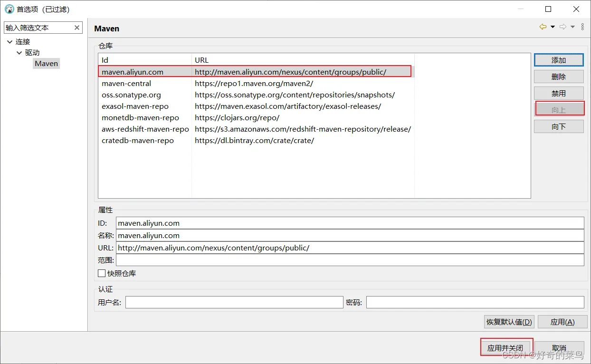Click the URL property field
Image resolution: width=591 pixels, height=364 pixels.
point(350,248)
